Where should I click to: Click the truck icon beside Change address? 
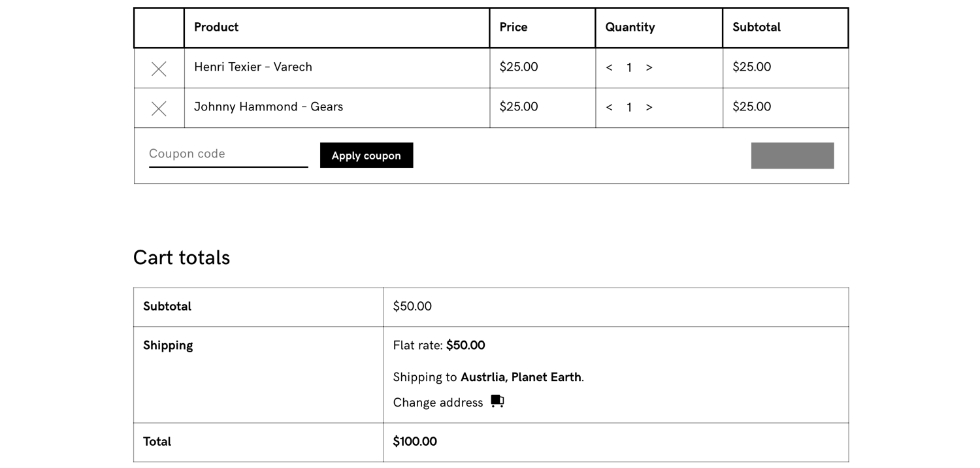(497, 401)
